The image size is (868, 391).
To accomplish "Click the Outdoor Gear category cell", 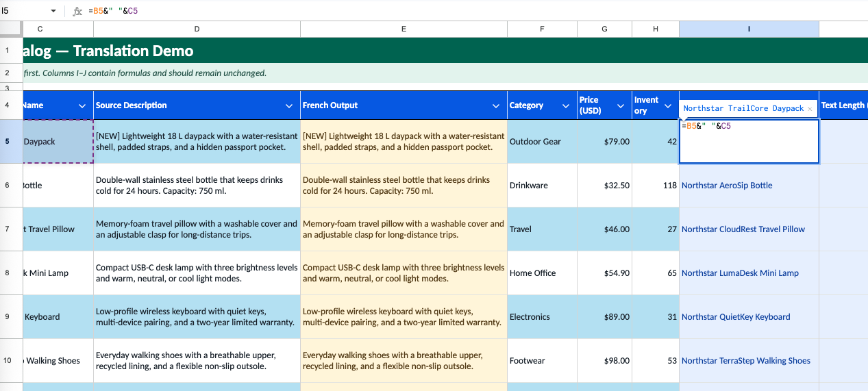I will pos(542,142).
